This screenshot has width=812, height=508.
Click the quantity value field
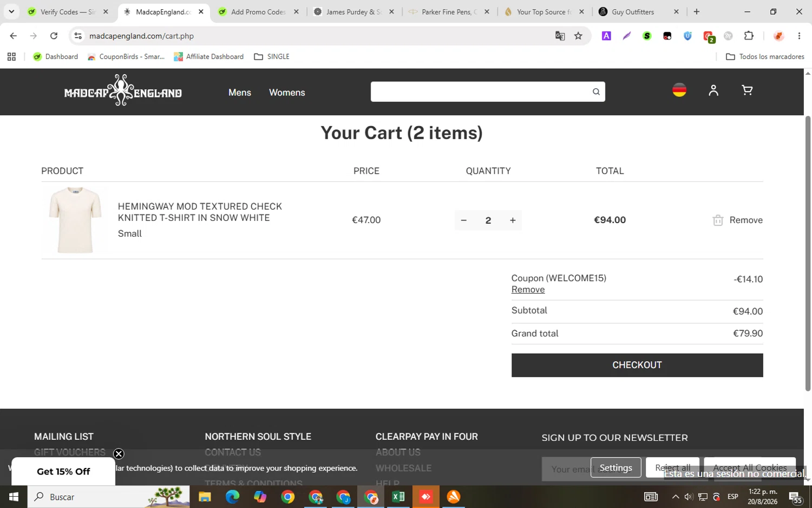(488, 220)
